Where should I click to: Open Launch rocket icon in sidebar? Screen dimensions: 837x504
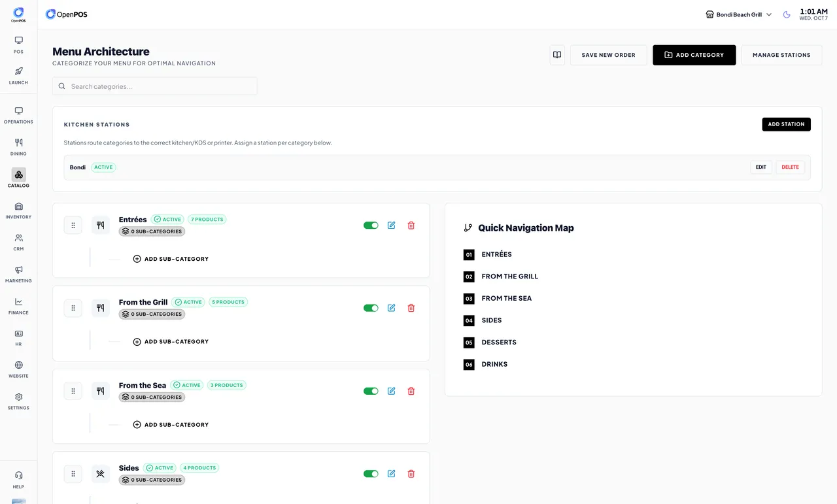(18, 76)
